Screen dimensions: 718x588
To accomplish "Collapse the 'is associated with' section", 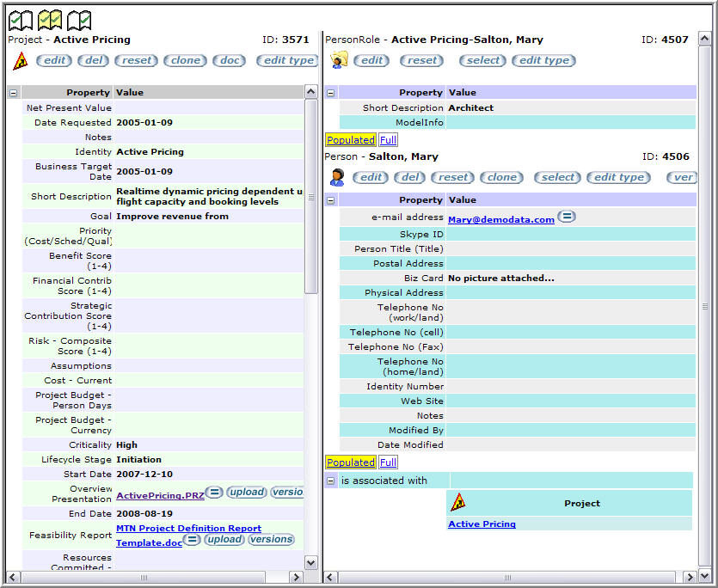I will 331,481.
